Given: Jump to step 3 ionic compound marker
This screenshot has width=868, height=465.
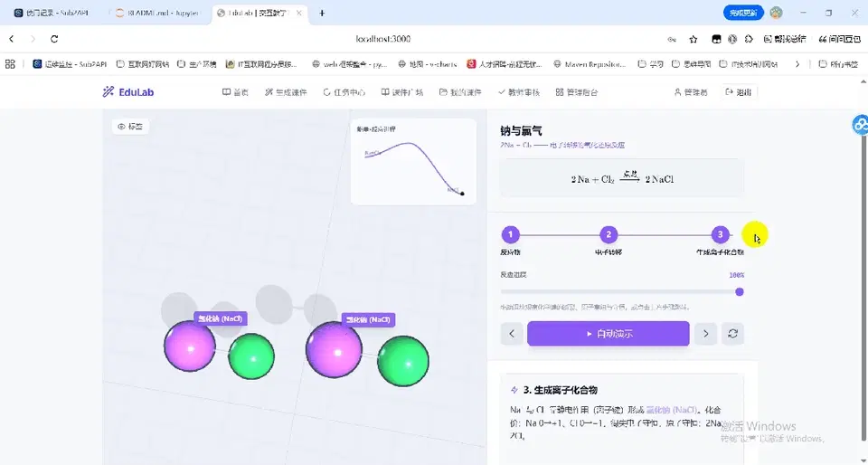Looking at the screenshot, I should 720,234.
